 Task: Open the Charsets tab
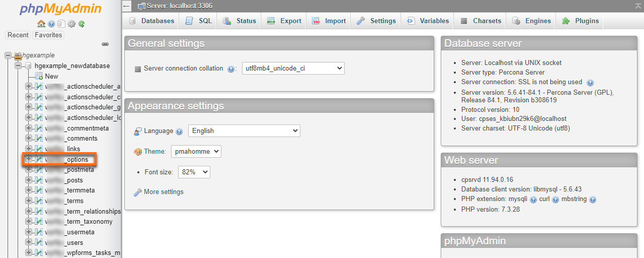[x=480, y=21]
